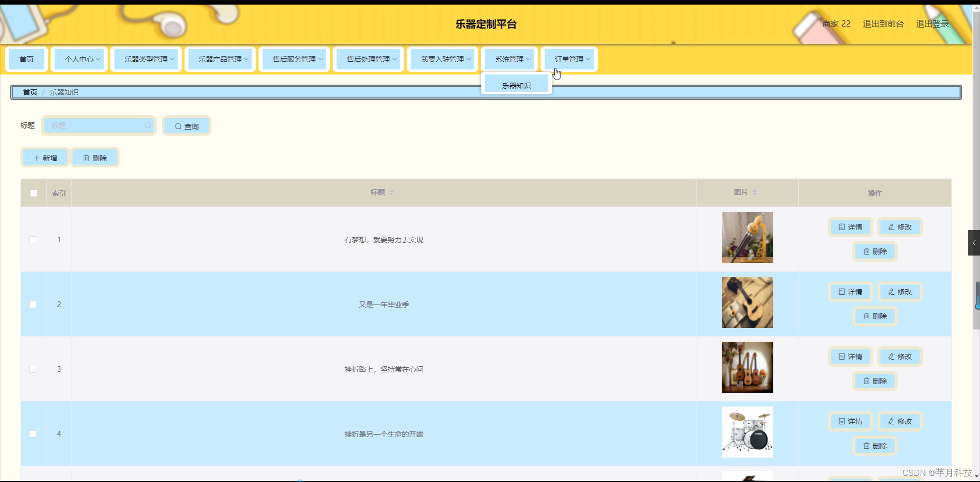This screenshot has width=980, height=482.
Task: Open the 订单管理 dropdown menu
Action: [x=569, y=59]
